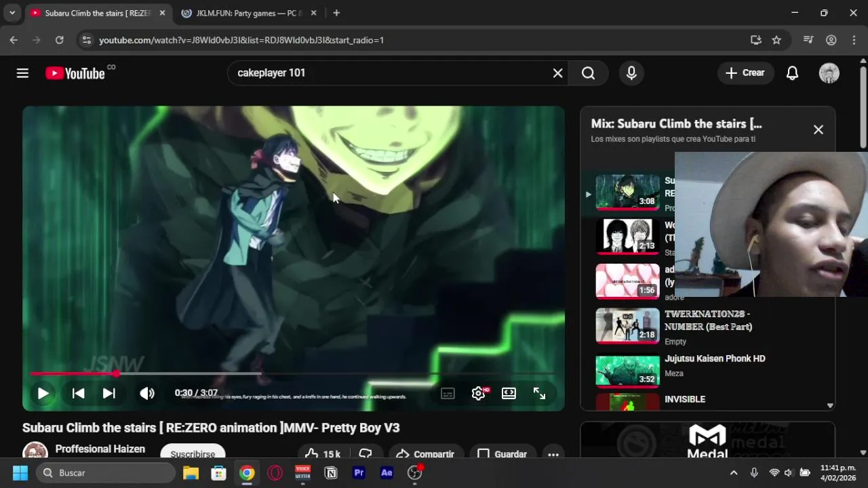The image size is (868, 488).
Task: Open the media control icon
Action: (x=808, y=40)
